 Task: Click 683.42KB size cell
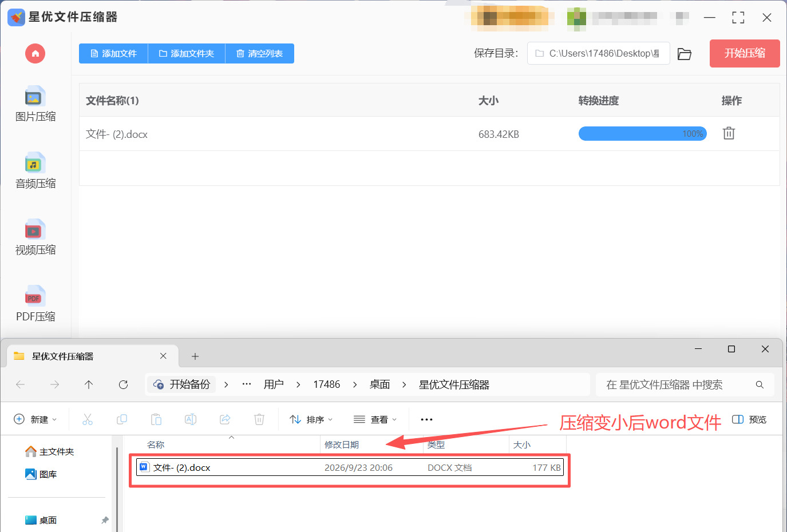pyautogui.click(x=499, y=134)
